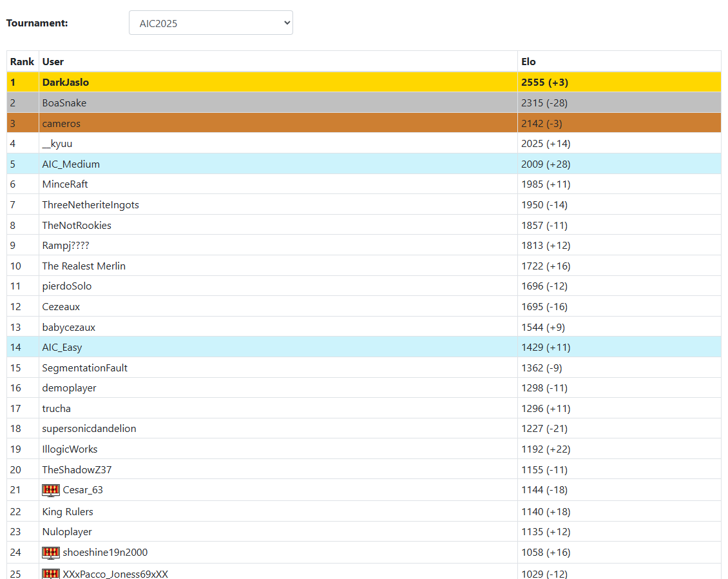
Task: Open the __kyuu player entry
Action: pos(57,144)
